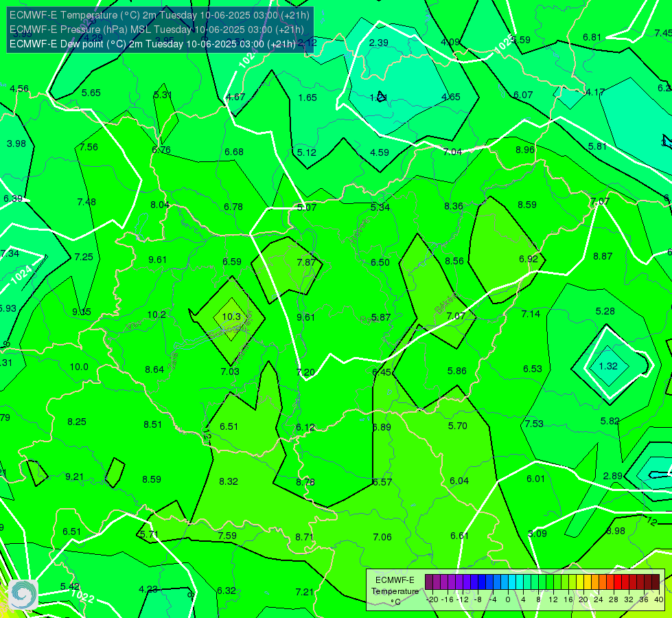The height and width of the screenshot is (618, 672).
Task: Click the 8.32 dew point value
Action: (229, 481)
